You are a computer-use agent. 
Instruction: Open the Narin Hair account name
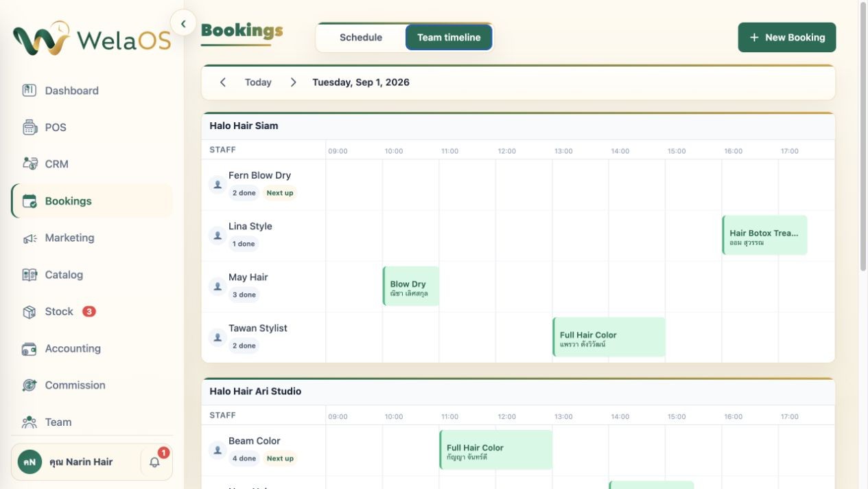pos(81,462)
